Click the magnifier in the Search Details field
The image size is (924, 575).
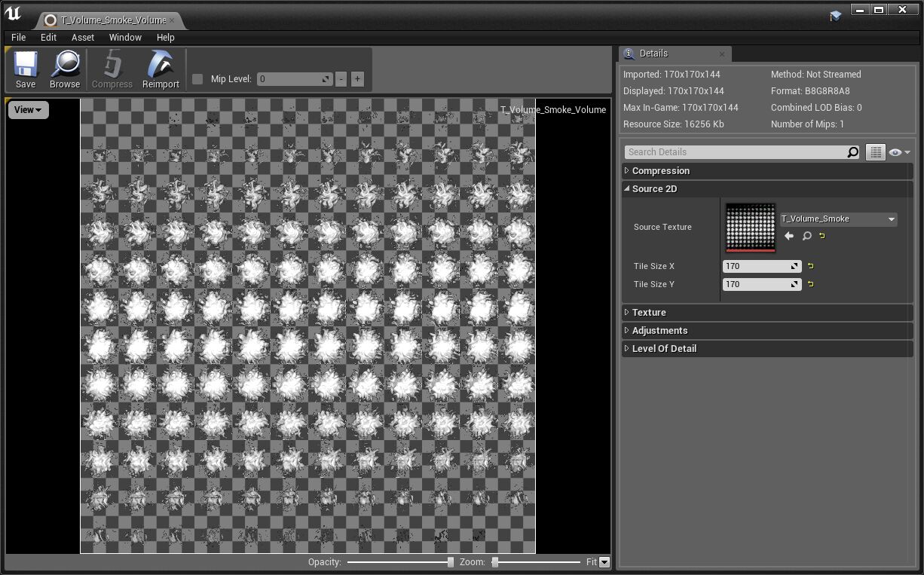pos(852,151)
